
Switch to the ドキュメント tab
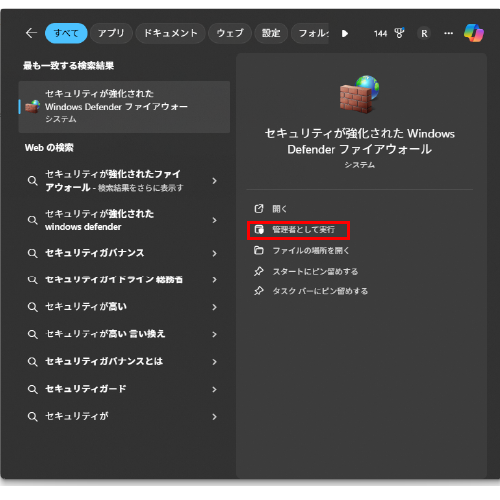coord(170,33)
